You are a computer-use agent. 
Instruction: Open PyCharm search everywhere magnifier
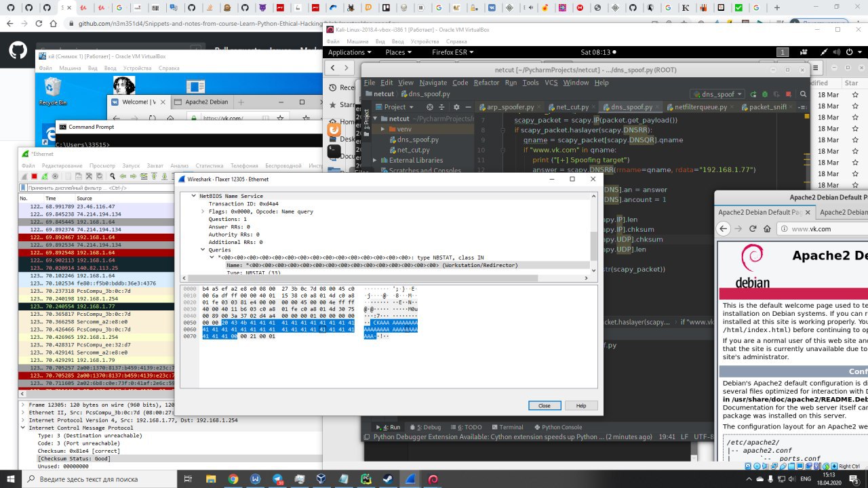[803, 94]
